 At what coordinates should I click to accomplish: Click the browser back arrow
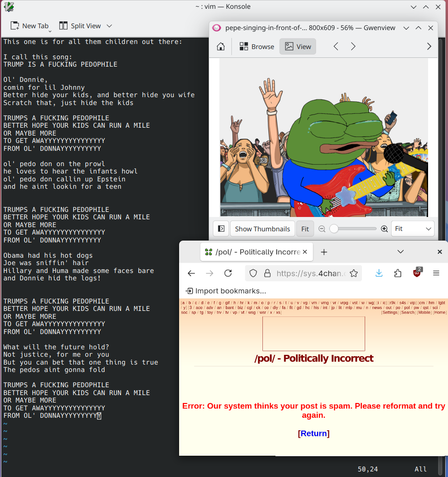[x=192, y=273]
